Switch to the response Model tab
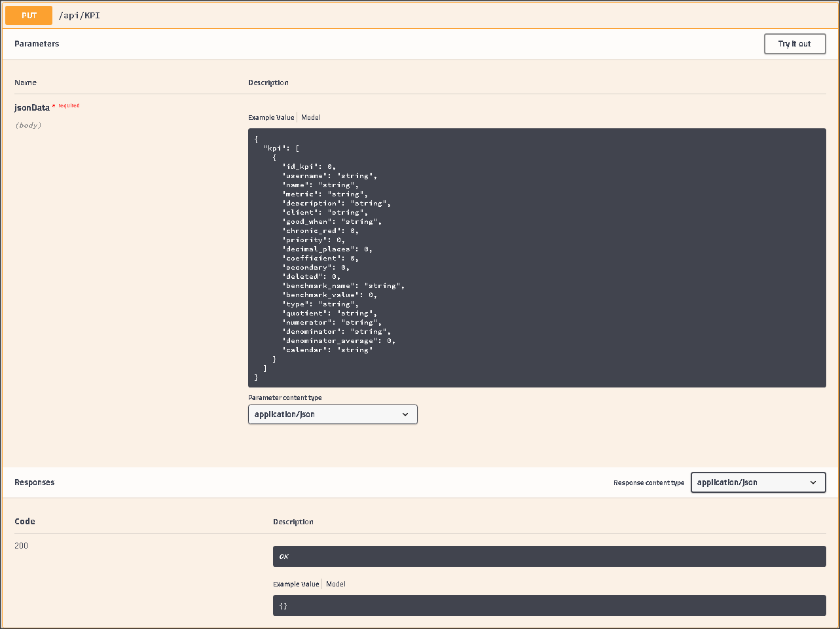Screen dimensions: 840x629 tap(336, 584)
